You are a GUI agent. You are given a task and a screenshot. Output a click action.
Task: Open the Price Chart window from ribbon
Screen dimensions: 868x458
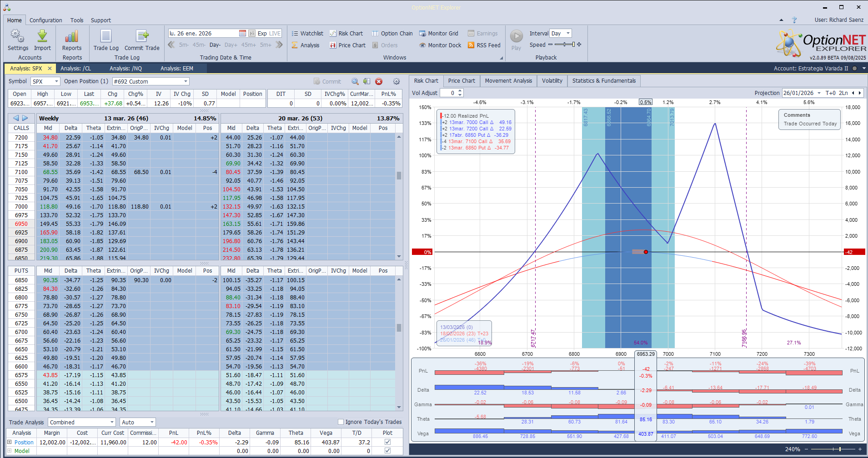[x=347, y=45]
